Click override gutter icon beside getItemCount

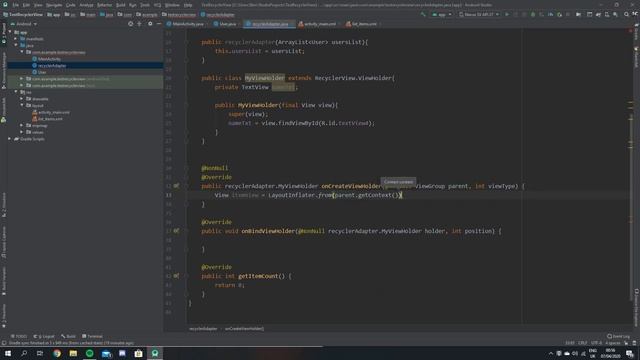[176, 276]
